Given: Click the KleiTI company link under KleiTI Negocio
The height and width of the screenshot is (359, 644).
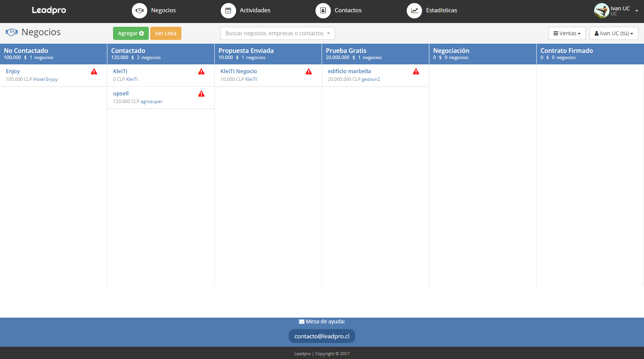Looking at the screenshot, I should click(251, 79).
